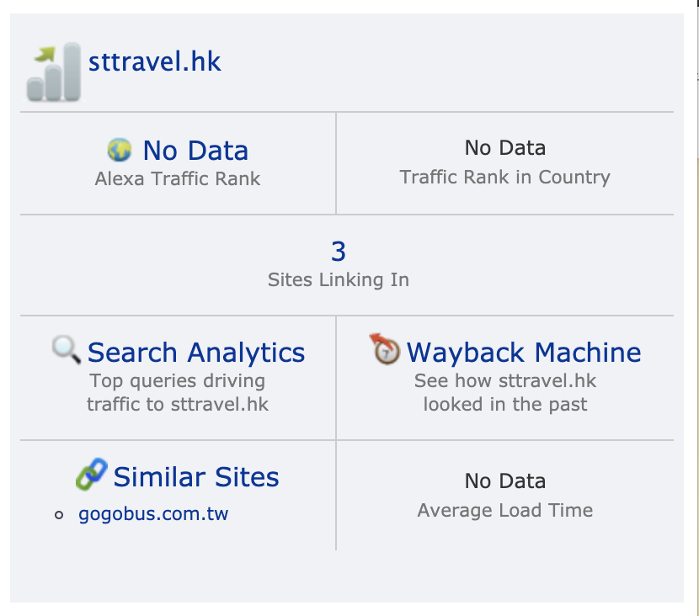Open the Wayback Machine link
This screenshot has height=616, width=699.
point(524,353)
